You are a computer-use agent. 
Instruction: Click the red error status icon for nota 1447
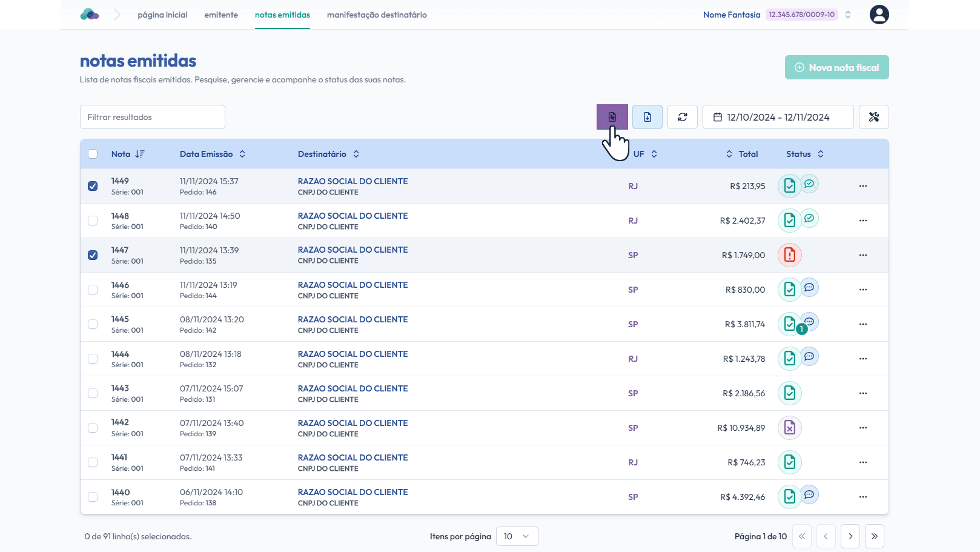tap(789, 255)
